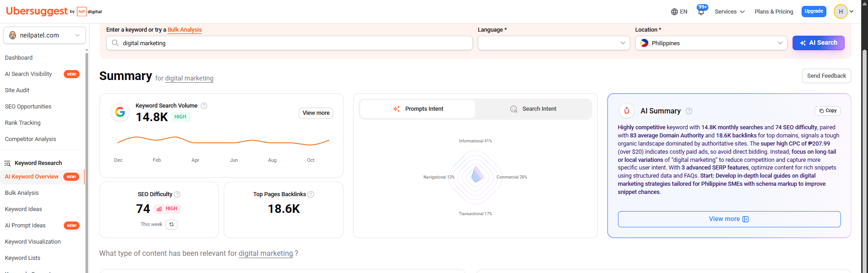This screenshot has width=868, height=273.
Task: Open AI Prompt Ideas in the sidebar
Action: click(x=25, y=226)
